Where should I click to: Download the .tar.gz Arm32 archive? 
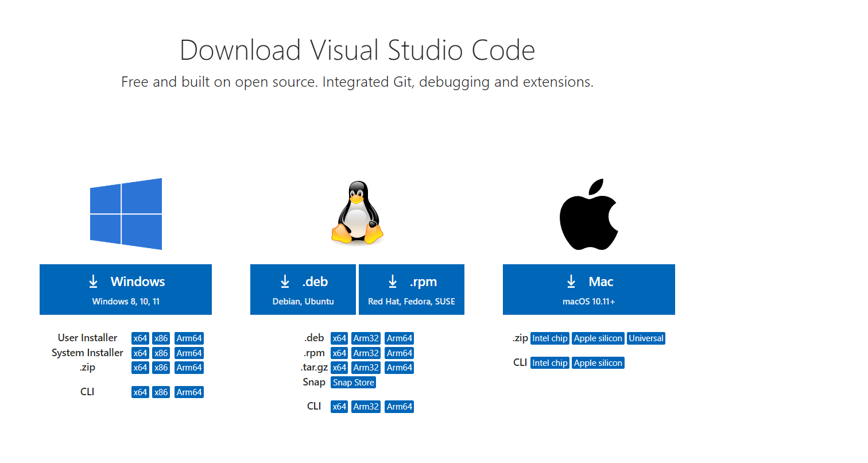coord(366,368)
